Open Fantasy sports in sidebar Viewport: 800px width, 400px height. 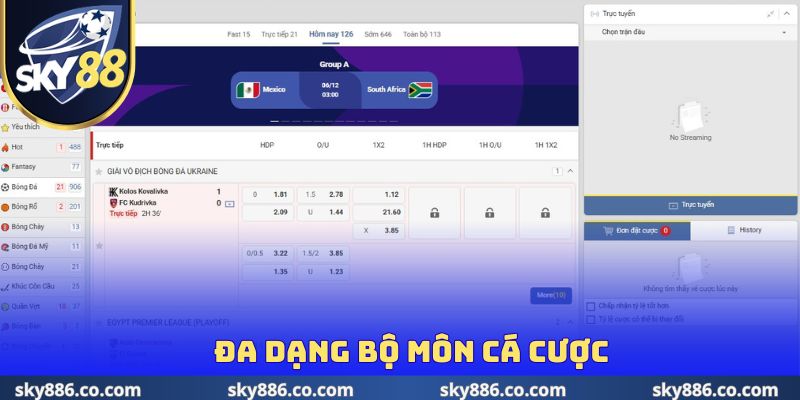pos(41,167)
